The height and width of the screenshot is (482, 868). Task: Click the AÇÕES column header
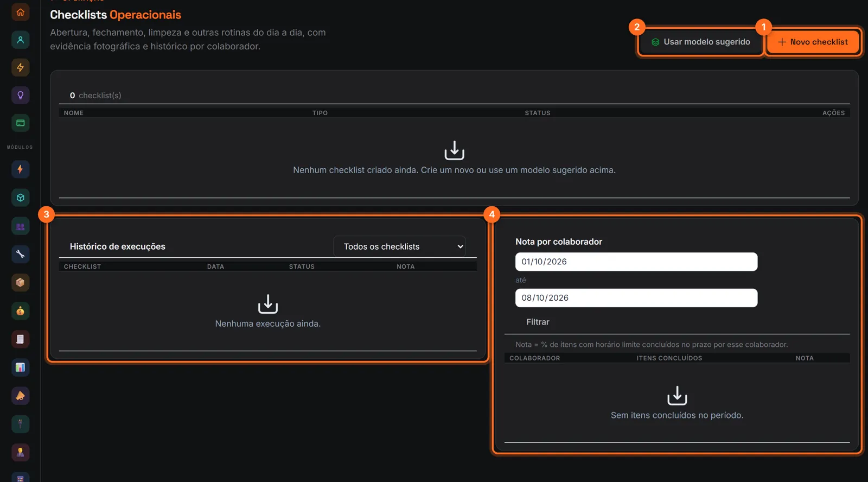click(x=834, y=113)
